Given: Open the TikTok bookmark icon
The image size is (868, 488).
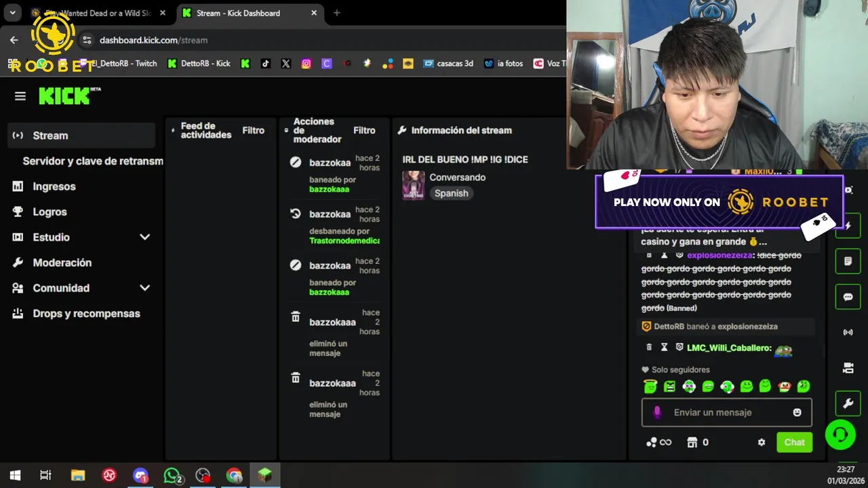Looking at the screenshot, I should click(265, 63).
